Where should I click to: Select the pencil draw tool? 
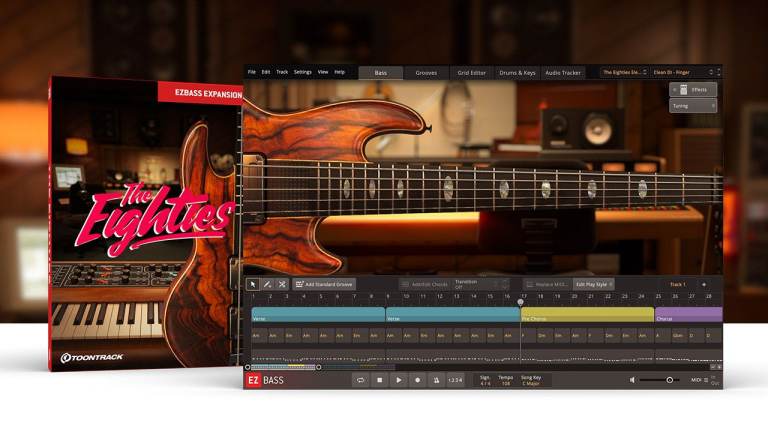pyautogui.click(x=267, y=284)
